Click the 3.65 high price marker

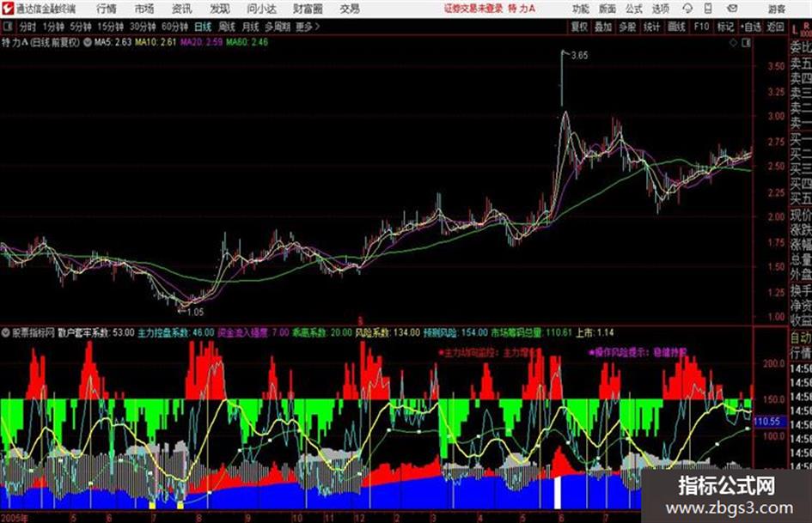pos(579,56)
